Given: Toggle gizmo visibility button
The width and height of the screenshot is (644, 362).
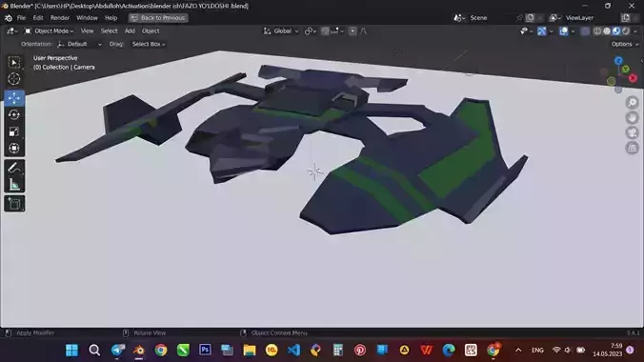Looking at the screenshot, I should pyautogui.click(x=542, y=30).
